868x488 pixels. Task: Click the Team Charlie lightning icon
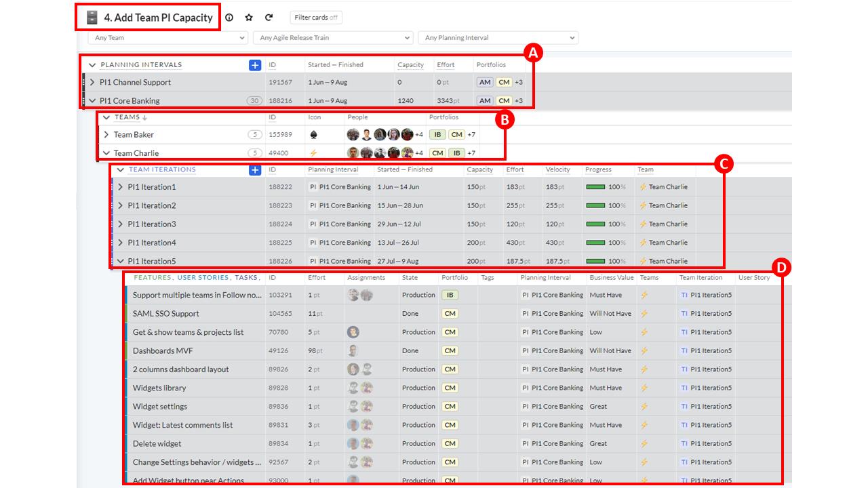click(313, 152)
